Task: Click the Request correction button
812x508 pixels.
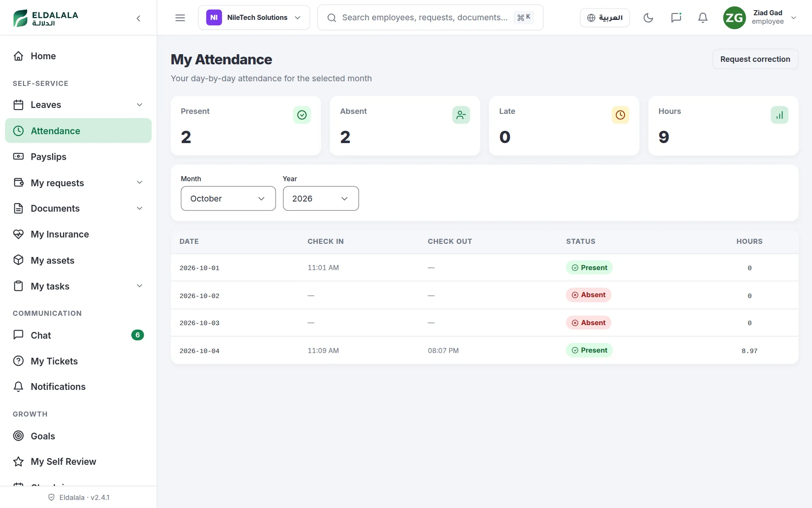Action: (x=755, y=59)
